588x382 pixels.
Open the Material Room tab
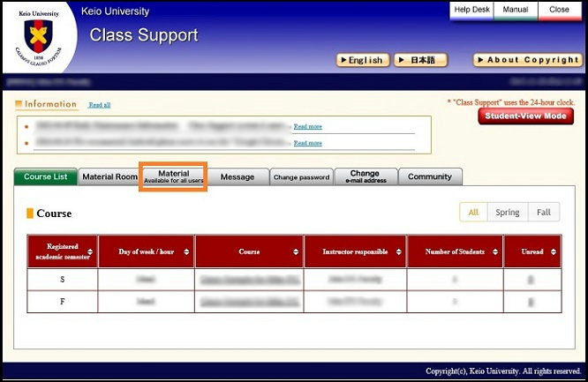pos(109,177)
